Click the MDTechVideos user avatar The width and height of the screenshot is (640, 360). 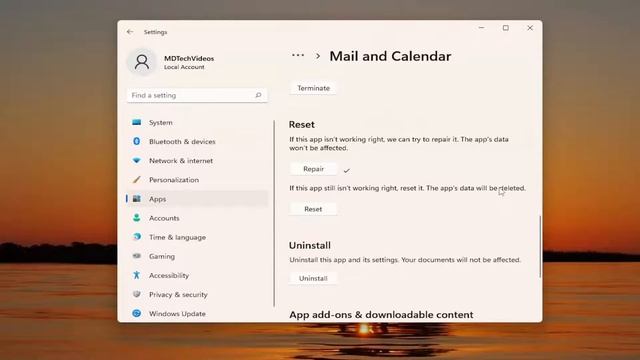(142, 62)
